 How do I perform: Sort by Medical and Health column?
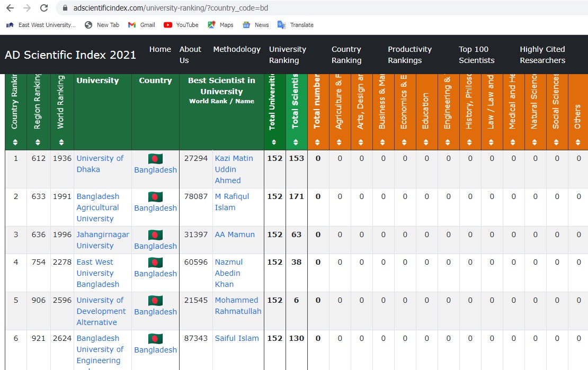coord(513,142)
